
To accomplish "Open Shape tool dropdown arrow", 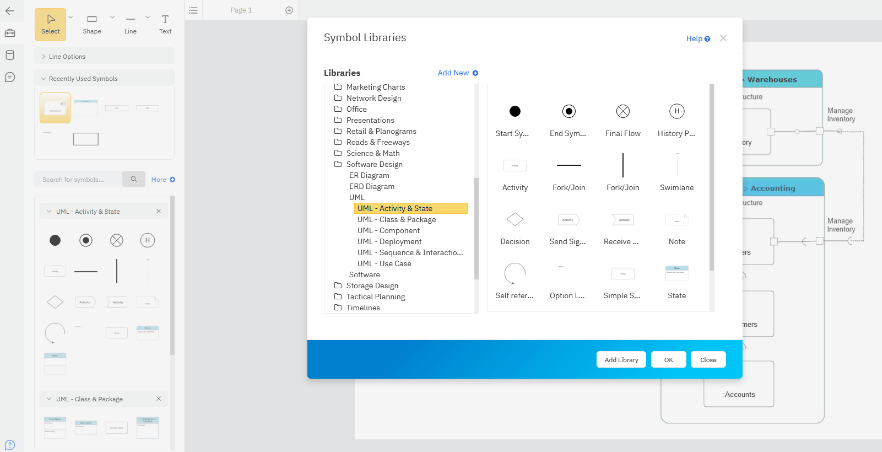I will click(x=112, y=17).
